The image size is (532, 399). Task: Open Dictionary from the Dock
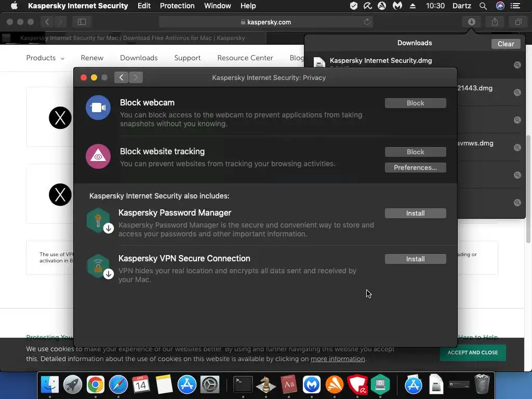tap(289, 384)
